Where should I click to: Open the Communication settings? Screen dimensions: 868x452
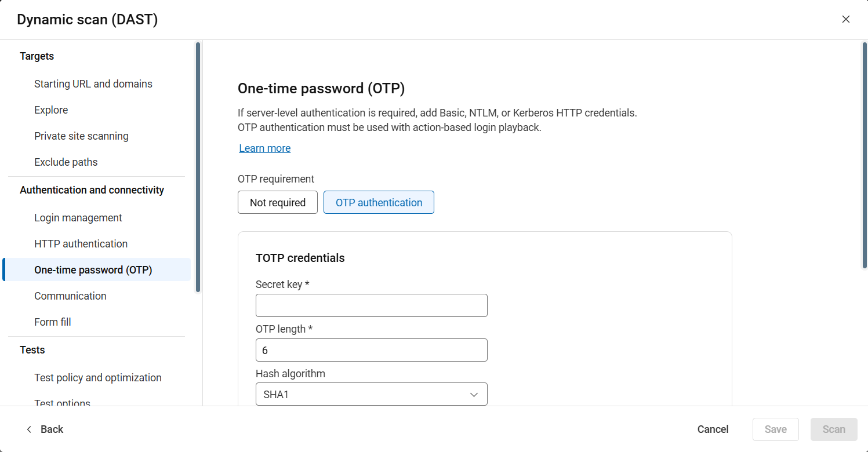[x=70, y=296]
